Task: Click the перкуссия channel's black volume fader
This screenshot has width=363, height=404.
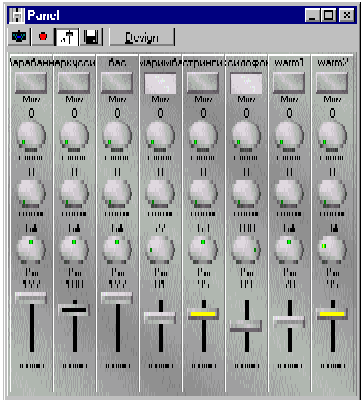Action: click(74, 310)
